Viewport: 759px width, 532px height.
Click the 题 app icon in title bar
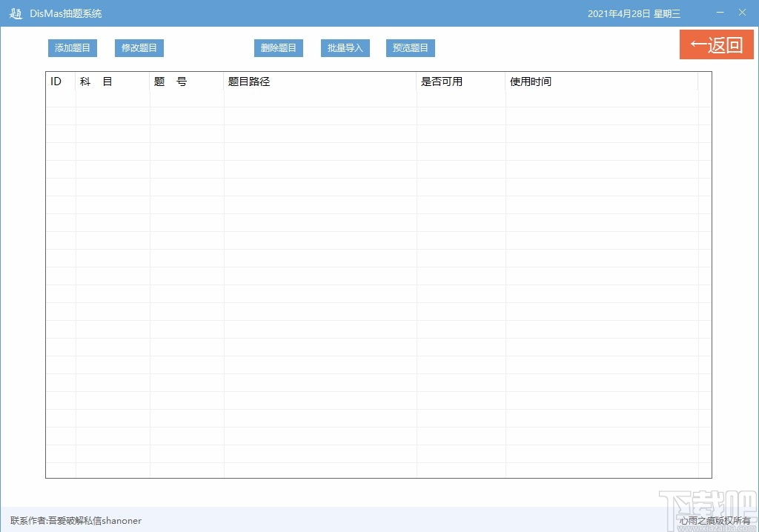tap(16, 13)
